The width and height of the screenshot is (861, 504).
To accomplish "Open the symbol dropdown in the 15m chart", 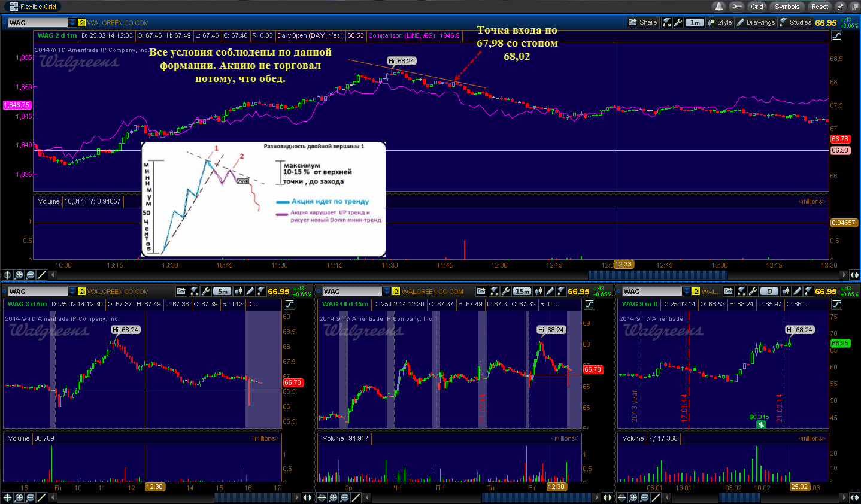I will 386,292.
